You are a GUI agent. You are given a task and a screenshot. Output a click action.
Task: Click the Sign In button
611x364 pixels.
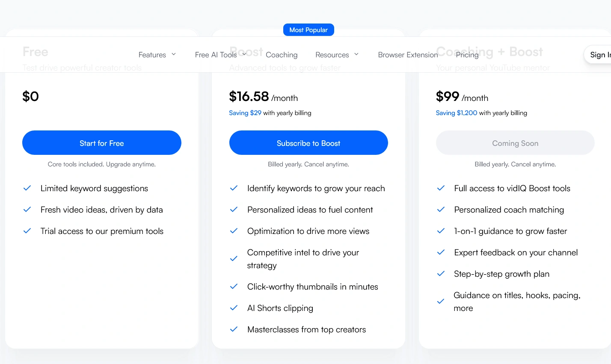coord(600,55)
